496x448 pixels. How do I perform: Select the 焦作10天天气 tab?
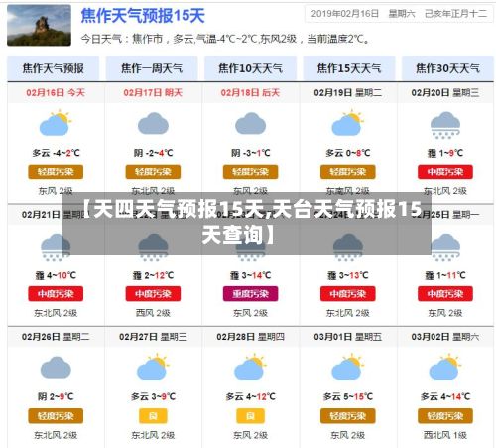(250, 68)
